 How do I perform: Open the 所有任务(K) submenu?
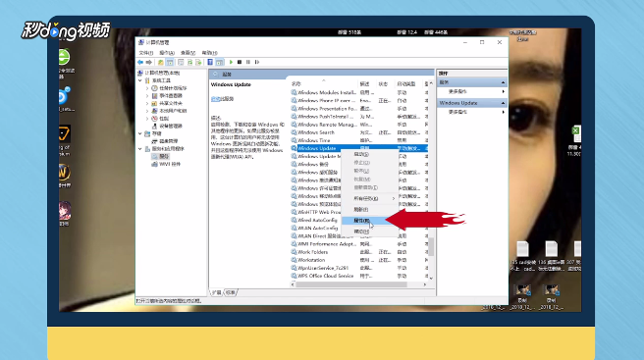[370, 198]
